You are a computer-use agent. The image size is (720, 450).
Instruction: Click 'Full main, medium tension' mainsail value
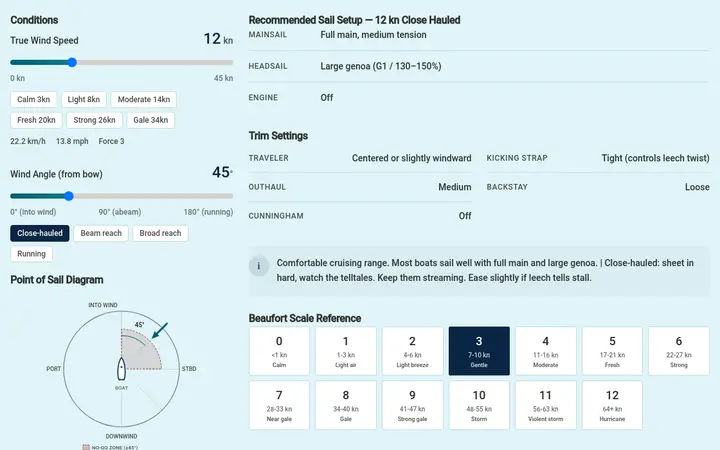(x=373, y=35)
